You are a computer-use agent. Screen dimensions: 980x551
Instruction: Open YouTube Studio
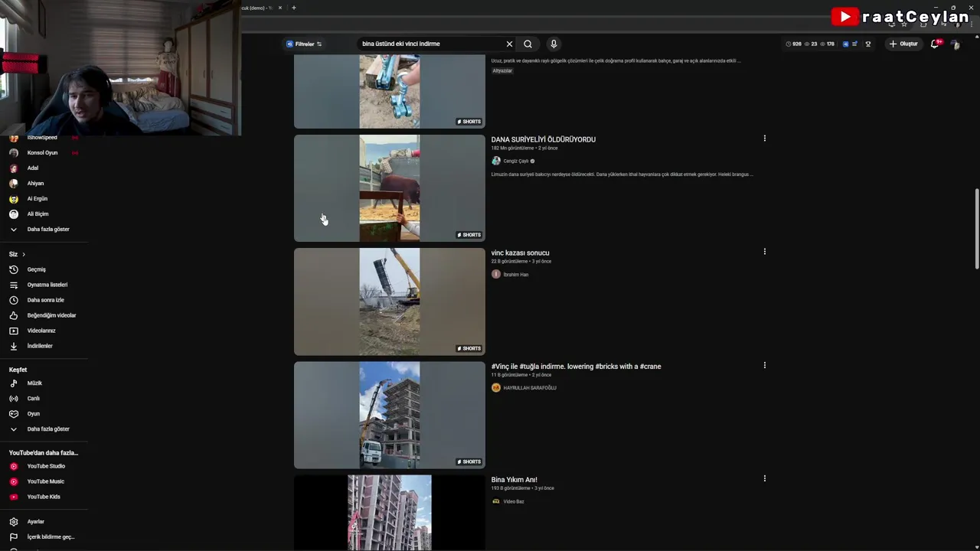point(46,466)
